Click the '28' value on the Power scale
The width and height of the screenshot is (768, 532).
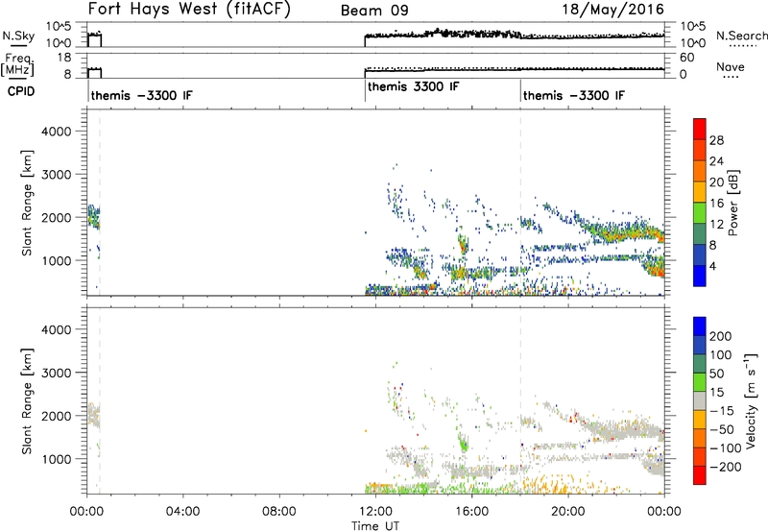[716, 140]
